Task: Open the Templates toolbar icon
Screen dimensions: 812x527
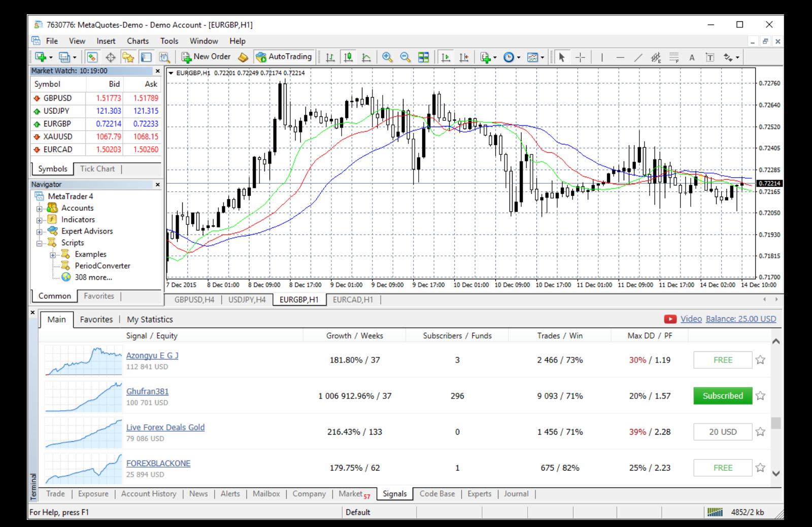Action: click(533, 57)
